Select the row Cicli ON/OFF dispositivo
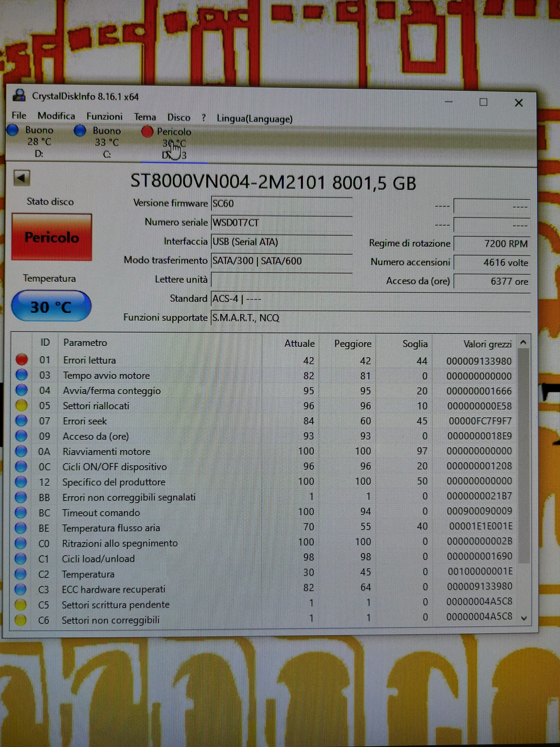Viewport: 560px width, 747px height. [x=264, y=466]
